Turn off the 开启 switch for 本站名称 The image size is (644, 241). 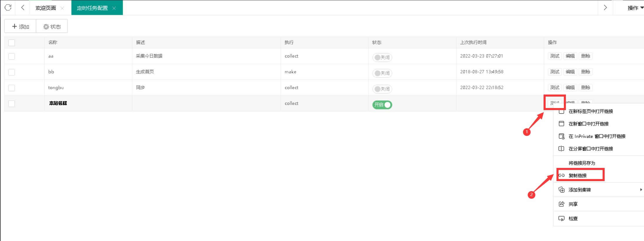(382, 105)
